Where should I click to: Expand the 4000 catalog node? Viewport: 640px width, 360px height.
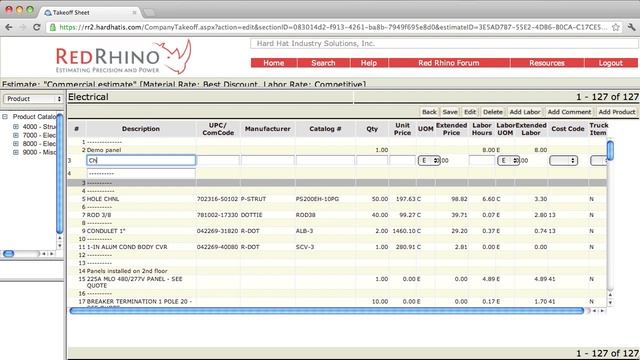(16, 127)
